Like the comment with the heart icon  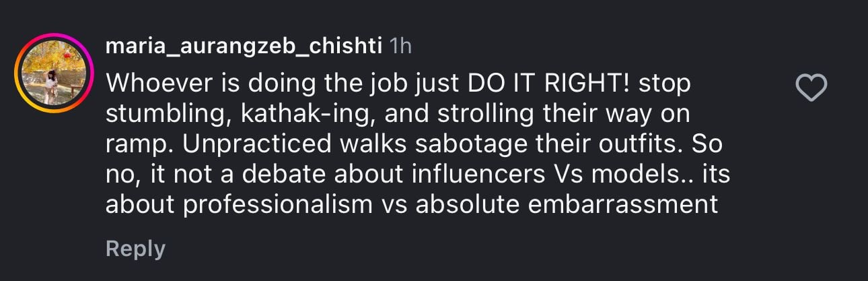811,88
